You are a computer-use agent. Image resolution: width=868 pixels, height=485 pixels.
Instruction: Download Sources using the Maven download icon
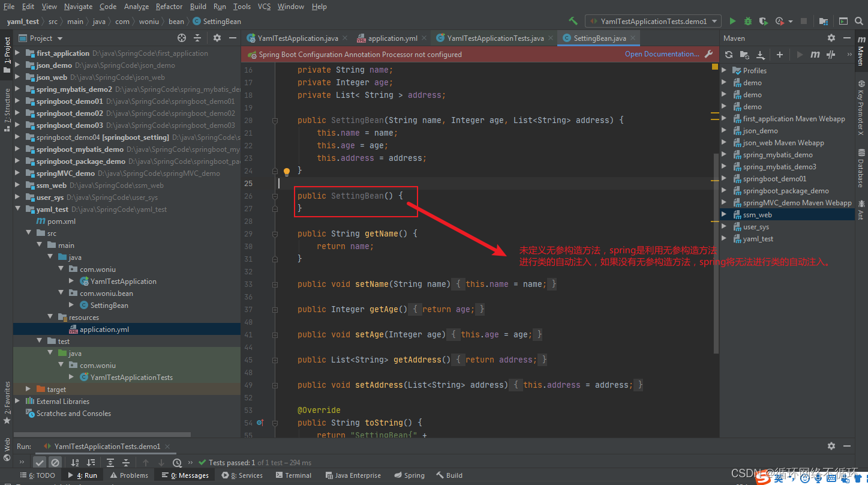(x=759, y=55)
